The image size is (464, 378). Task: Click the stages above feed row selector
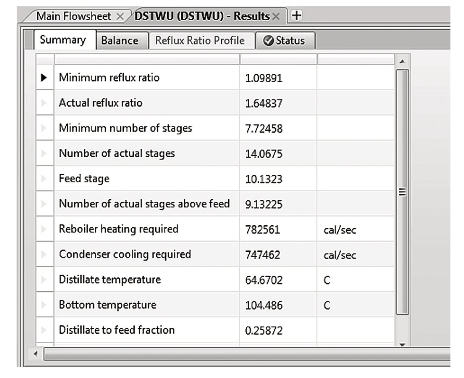(44, 204)
